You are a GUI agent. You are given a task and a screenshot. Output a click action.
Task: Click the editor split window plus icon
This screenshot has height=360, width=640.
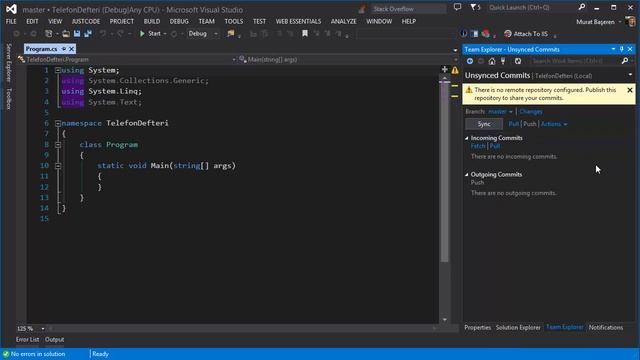click(x=445, y=69)
